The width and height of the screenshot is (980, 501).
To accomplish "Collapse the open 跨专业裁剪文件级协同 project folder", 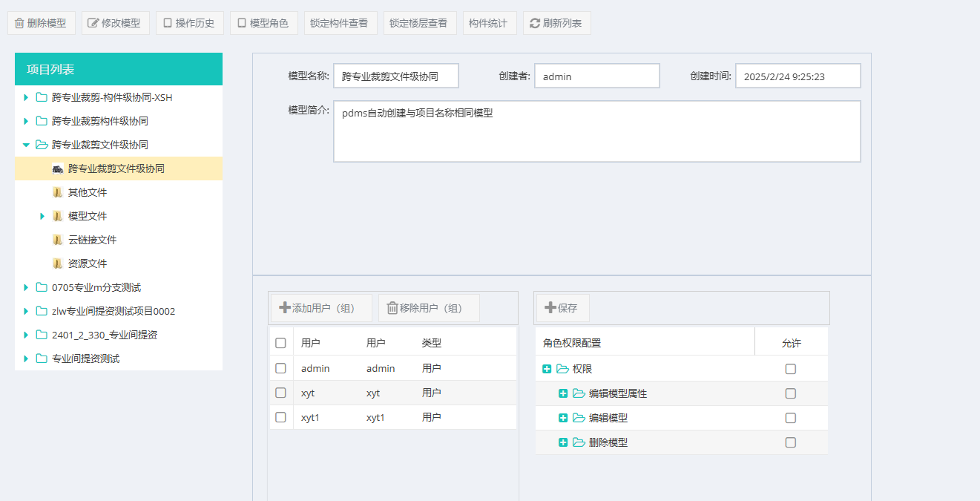I will (26, 145).
